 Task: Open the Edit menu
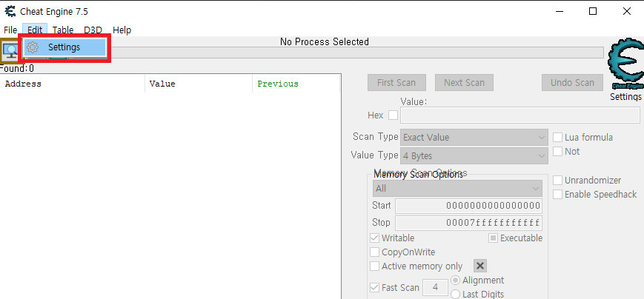35,30
